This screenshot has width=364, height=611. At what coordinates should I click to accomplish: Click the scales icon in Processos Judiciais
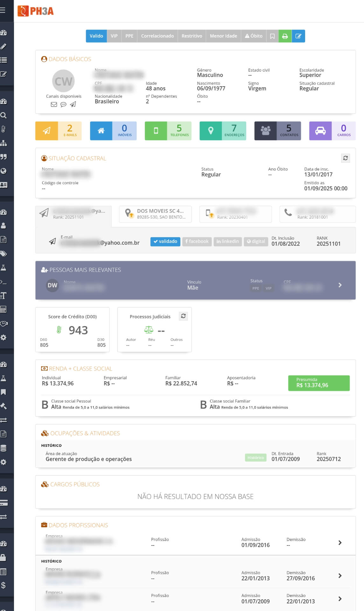click(x=149, y=330)
